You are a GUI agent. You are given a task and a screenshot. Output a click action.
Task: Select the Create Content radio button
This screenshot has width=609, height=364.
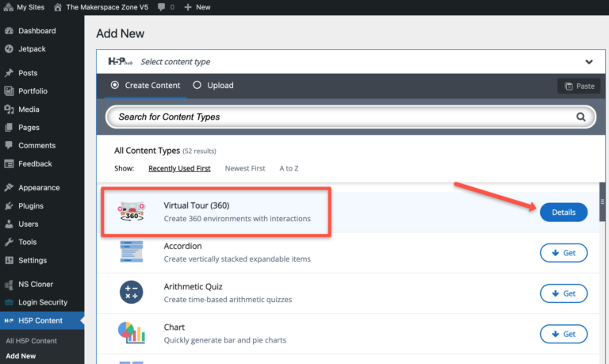click(115, 86)
